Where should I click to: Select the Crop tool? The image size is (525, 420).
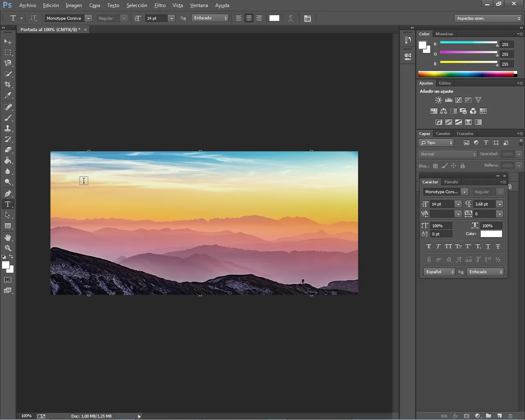pos(8,84)
